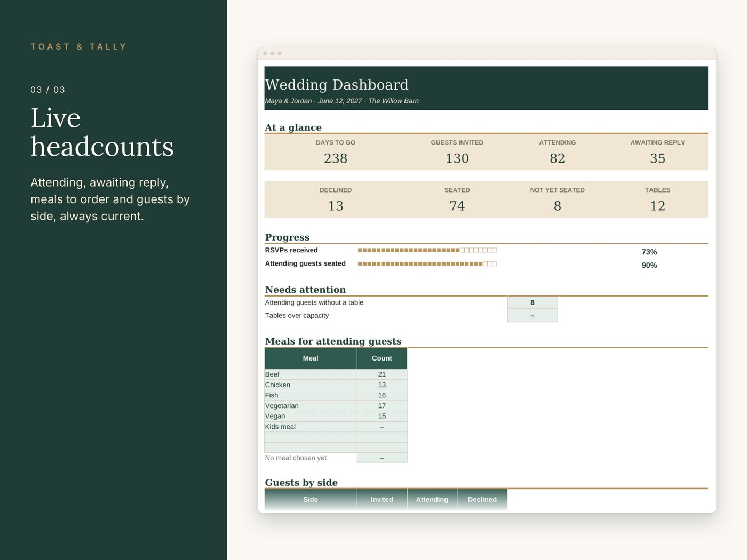The image size is (747, 560).
Task: Click the At a glance section heading
Action: [x=293, y=127]
